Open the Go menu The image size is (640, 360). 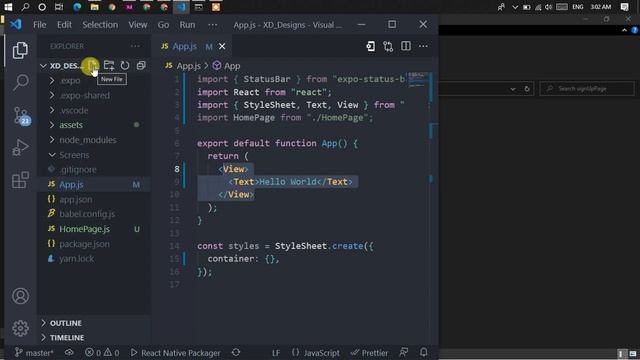tap(163, 25)
